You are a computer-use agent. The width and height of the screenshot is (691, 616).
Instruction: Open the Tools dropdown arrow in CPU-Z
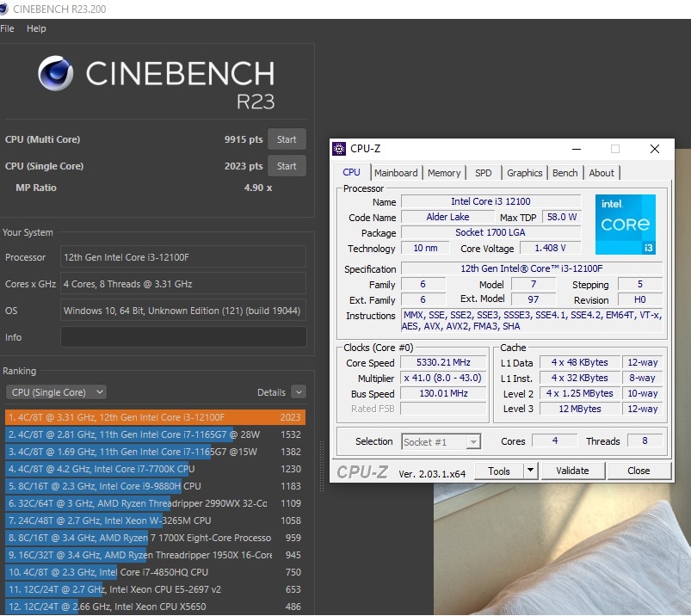tap(531, 471)
